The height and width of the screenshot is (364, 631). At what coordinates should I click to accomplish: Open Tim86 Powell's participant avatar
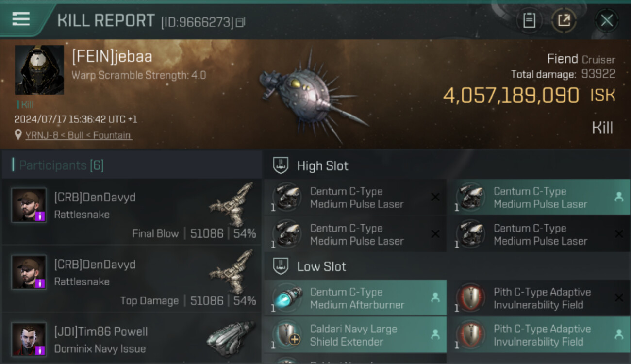tap(29, 339)
